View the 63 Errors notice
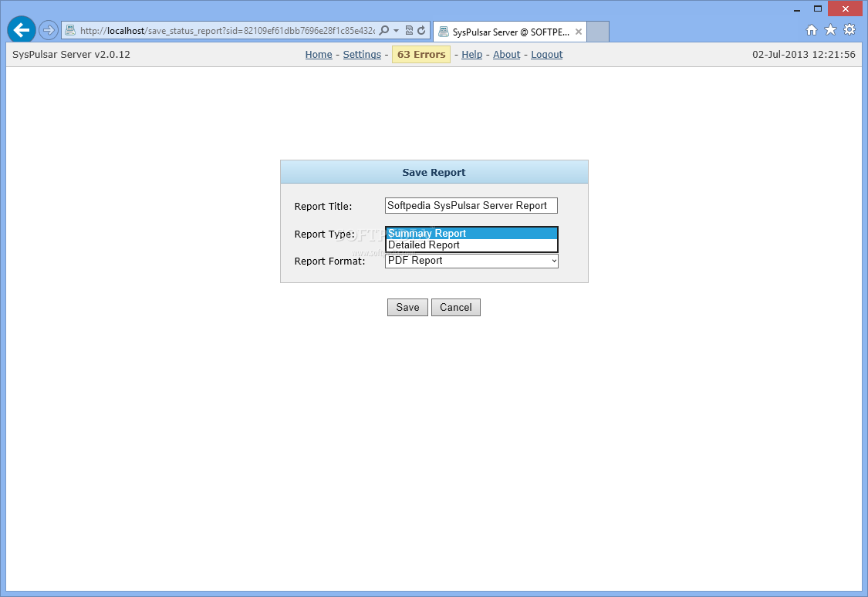The width and height of the screenshot is (868, 597). (x=421, y=54)
